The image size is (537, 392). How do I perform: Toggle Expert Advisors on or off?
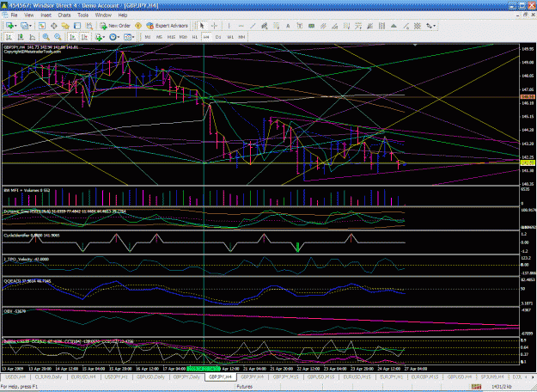(x=168, y=26)
